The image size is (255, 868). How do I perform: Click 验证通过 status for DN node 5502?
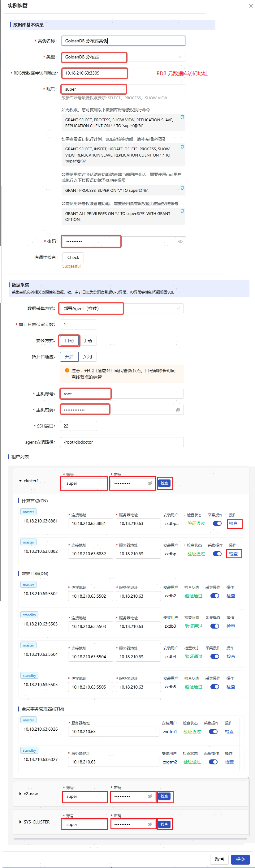[x=194, y=596]
